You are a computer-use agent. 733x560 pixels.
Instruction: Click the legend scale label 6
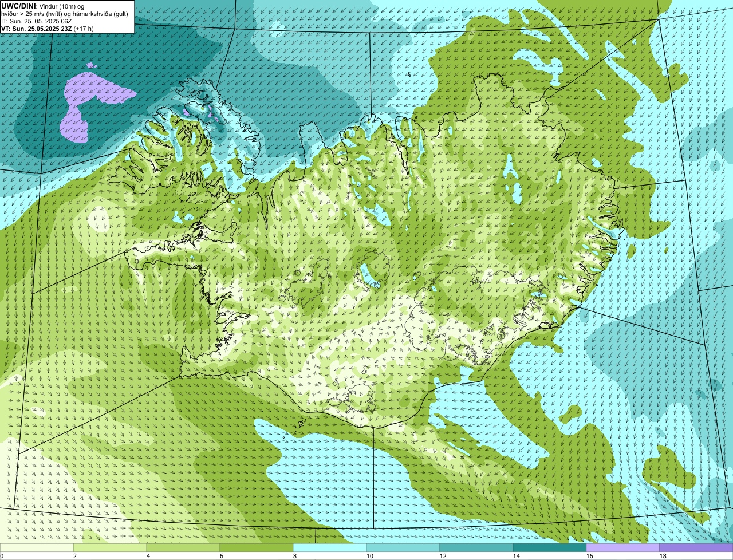222,556
